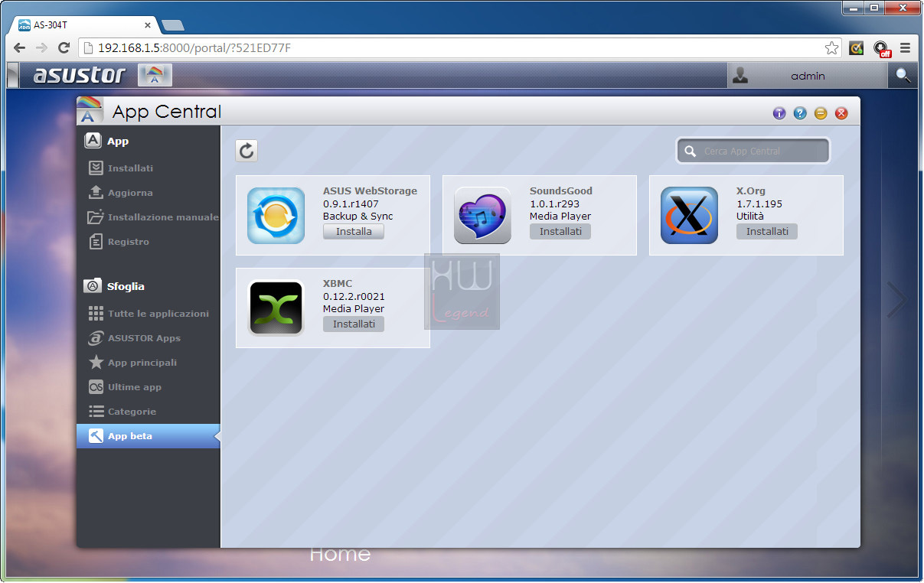Screen dimensions: 924x583
Task: Click the App sidebar header
Action: [x=106, y=141]
